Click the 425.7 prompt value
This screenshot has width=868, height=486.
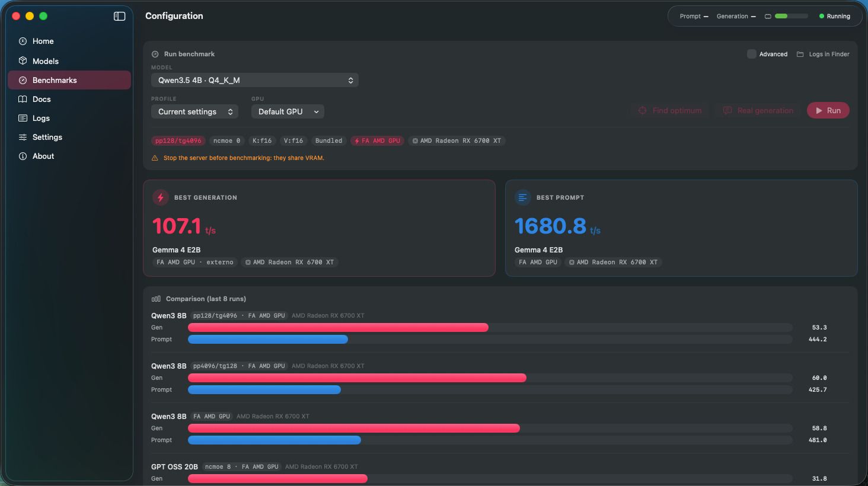818,389
